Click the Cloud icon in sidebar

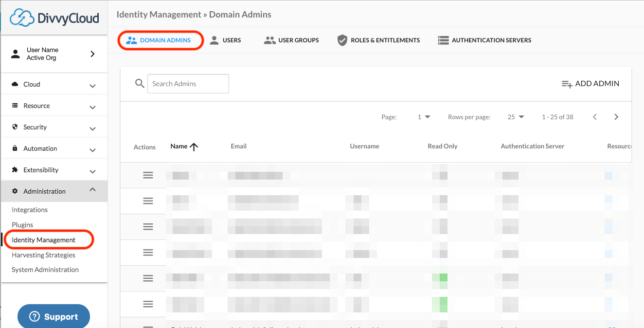click(15, 84)
